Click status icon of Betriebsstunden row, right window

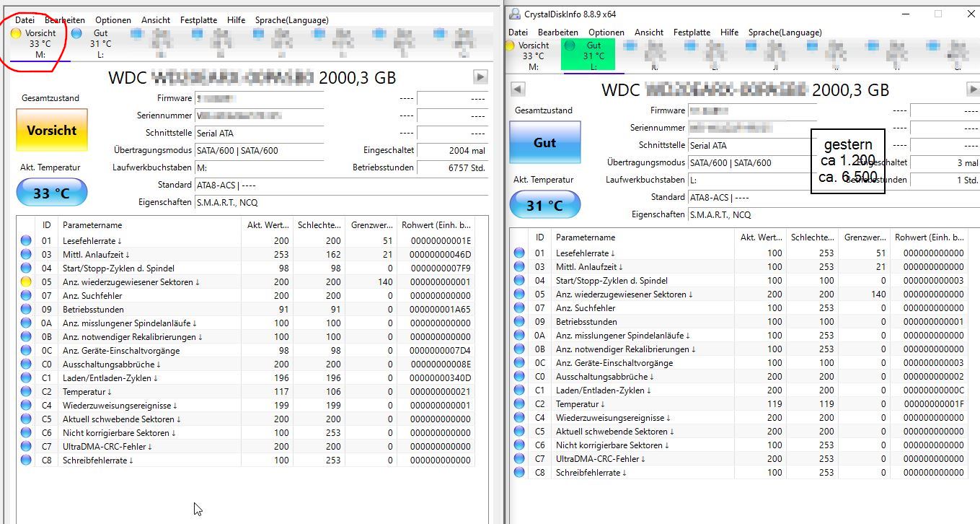[x=519, y=321]
